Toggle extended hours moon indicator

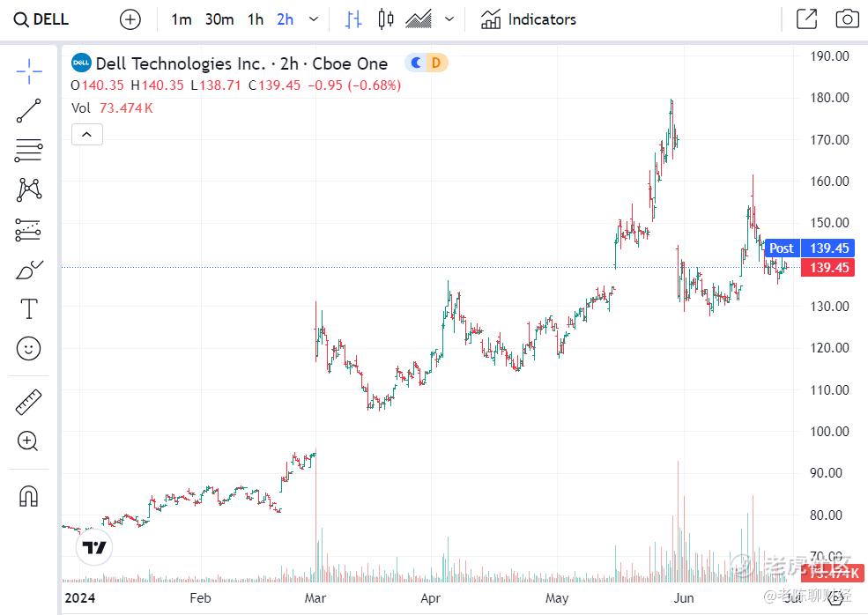tap(416, 63)
